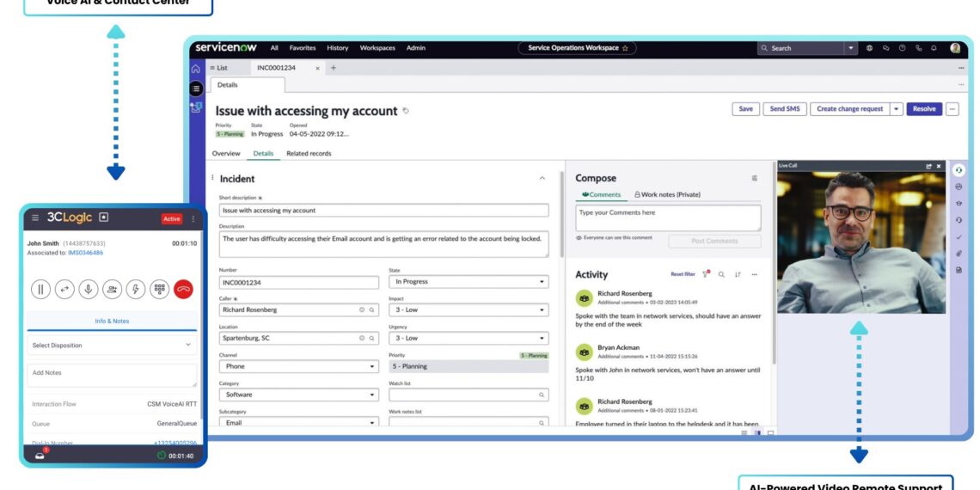Screen dimensions: 980x490
Task: Open the IMS0346486 associated record link
Action: (x=86, y=253)
